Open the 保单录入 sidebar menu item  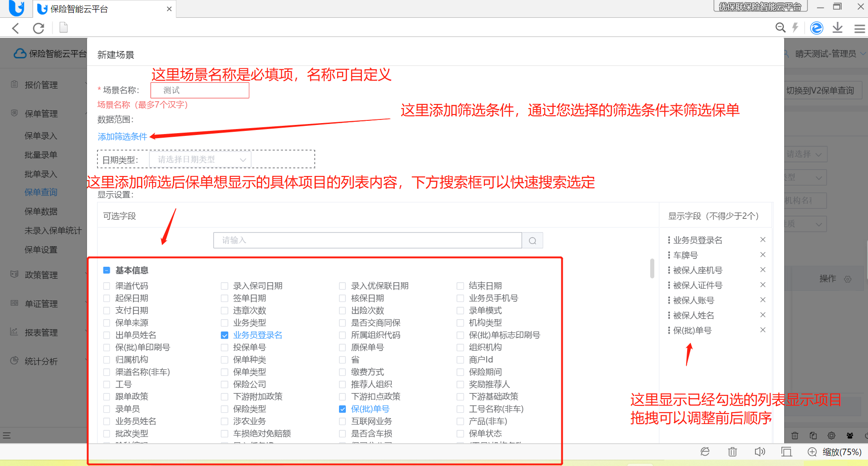tap(41, 136)
